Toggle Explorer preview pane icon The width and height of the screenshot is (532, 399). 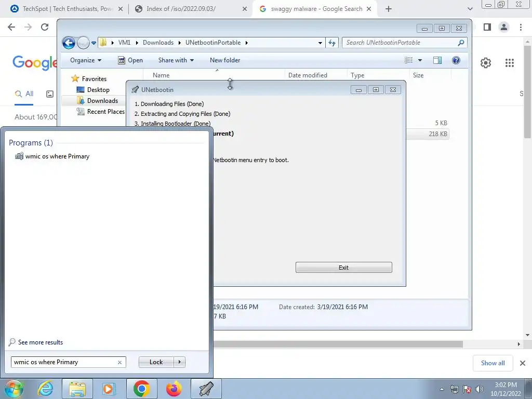[x=437, y=60]
